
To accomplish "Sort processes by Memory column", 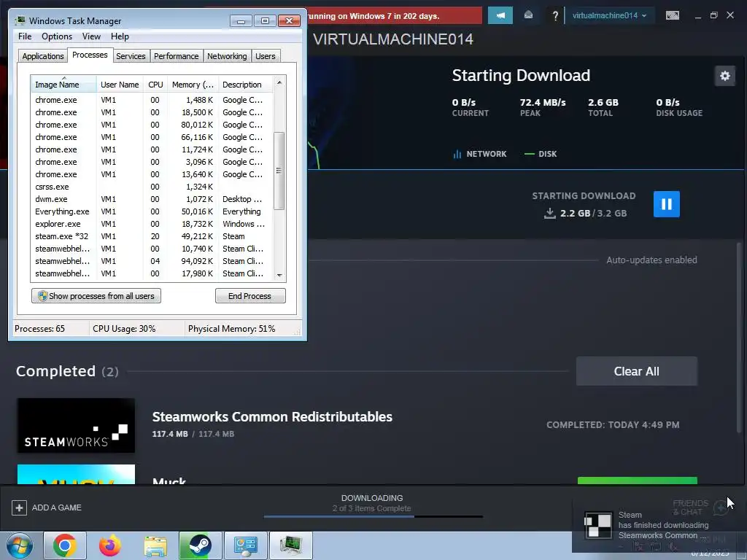I will (x=193, y=85).
